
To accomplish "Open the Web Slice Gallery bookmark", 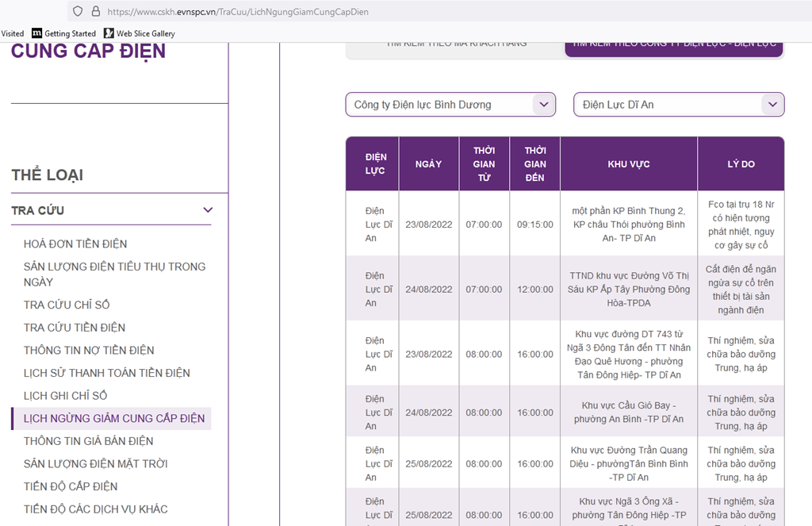I will pos(140,33).
